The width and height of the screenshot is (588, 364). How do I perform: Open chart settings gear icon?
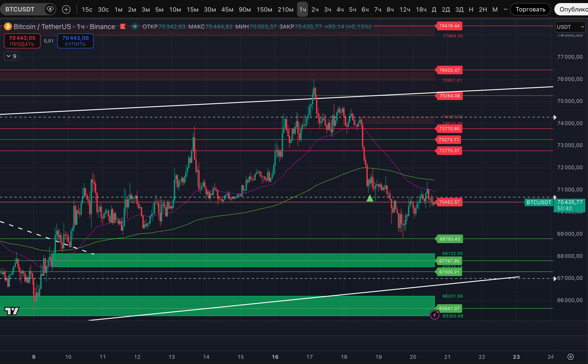tap(571, 357)
